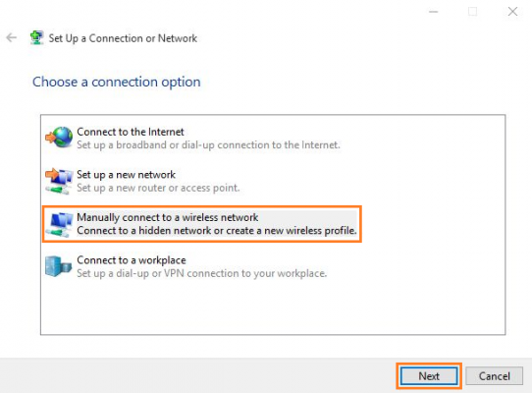Go back using the left arrow

tap(12, 37)
